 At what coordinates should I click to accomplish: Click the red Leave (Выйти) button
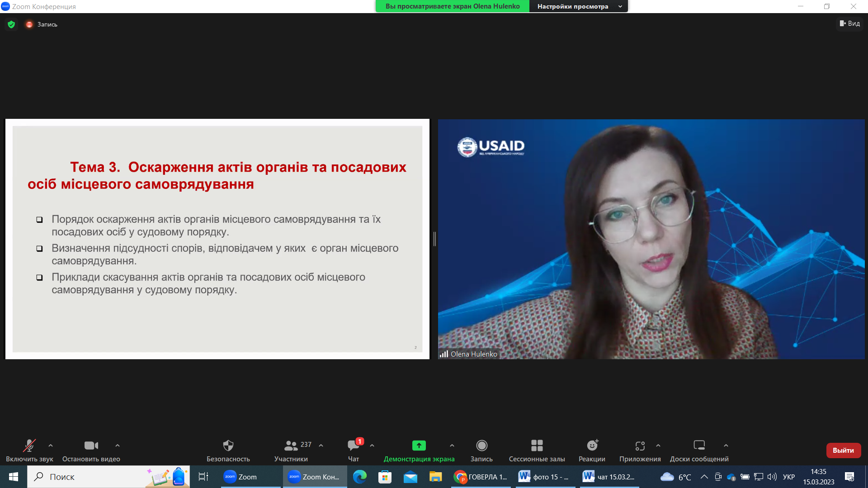[x=843, y=450]
